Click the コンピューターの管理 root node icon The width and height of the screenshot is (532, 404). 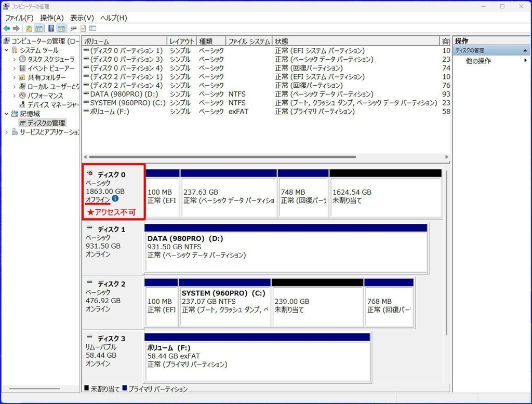coord(6,41)
